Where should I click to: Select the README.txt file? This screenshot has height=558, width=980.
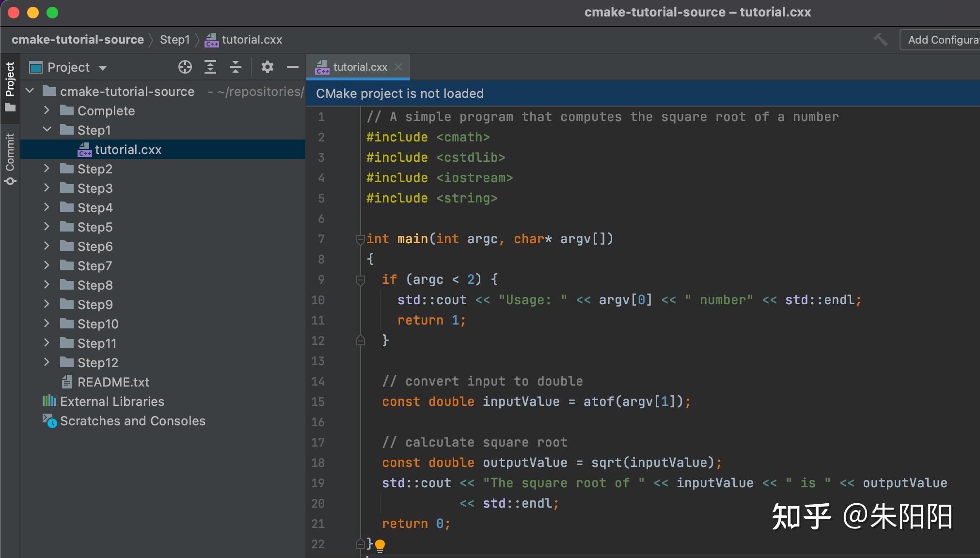click(113, 382)
